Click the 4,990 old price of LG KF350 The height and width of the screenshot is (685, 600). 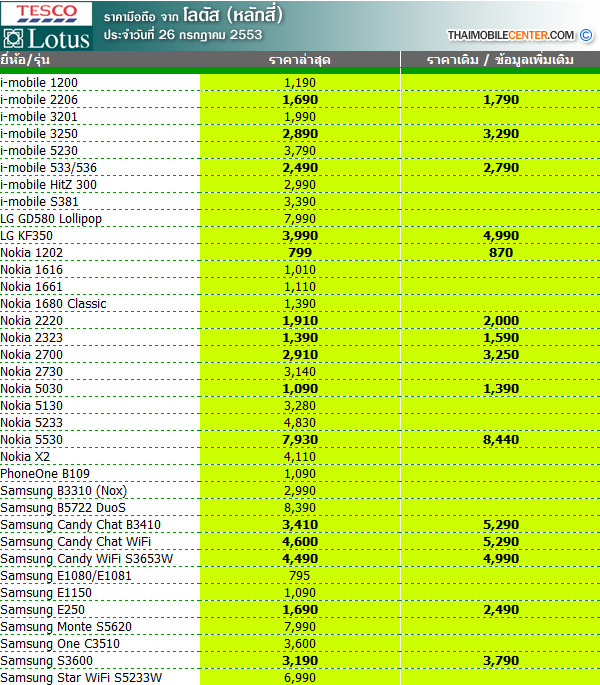click(x=501, y=236)
